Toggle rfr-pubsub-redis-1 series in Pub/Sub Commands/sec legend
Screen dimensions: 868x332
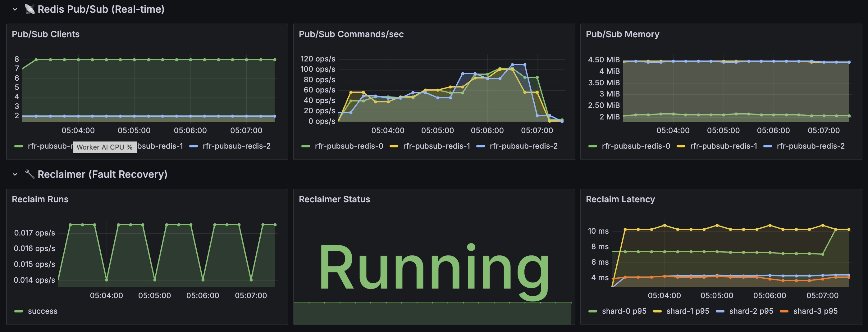click(436, 146)
